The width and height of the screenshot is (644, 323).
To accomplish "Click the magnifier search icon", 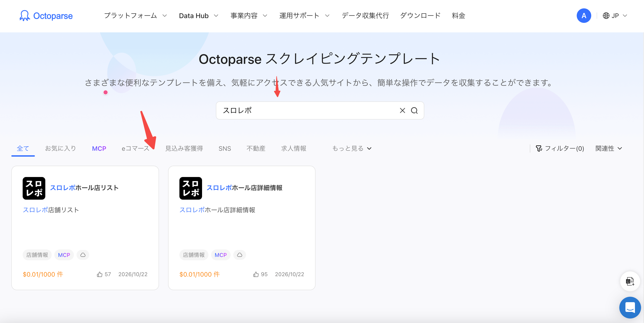I will click(414, 110).
